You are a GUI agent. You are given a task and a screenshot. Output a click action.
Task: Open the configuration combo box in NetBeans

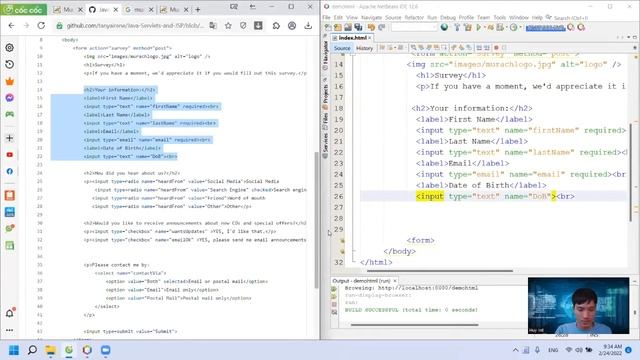[414, 27]
